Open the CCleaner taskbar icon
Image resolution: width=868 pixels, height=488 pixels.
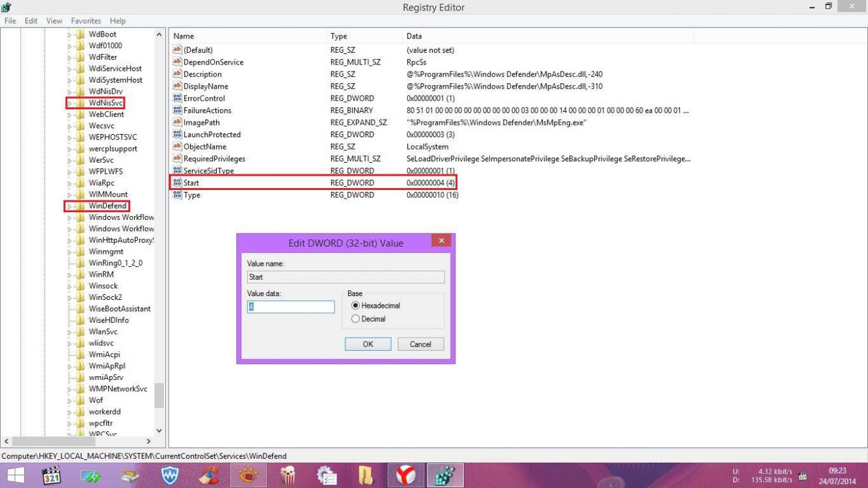tap(209, 476)
